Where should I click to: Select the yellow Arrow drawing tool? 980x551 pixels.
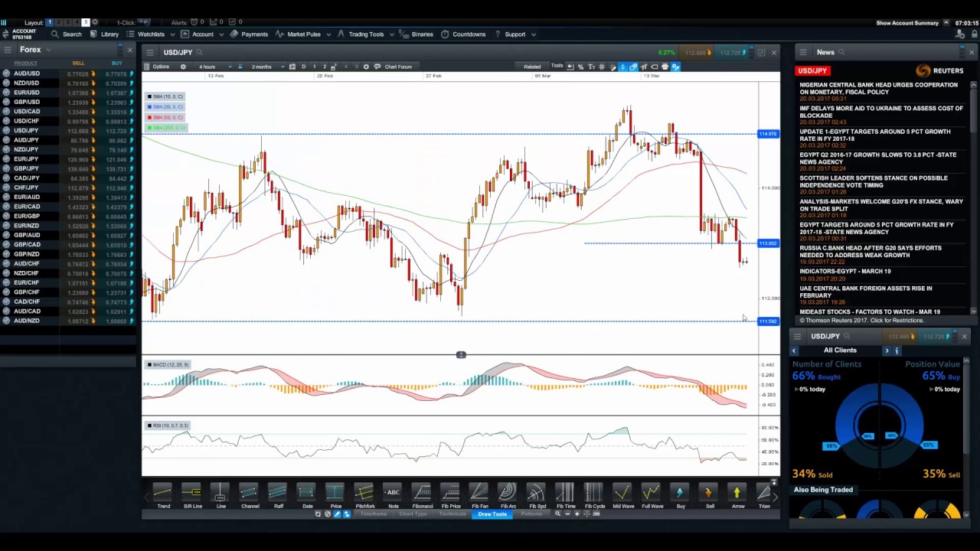[737, 496]
